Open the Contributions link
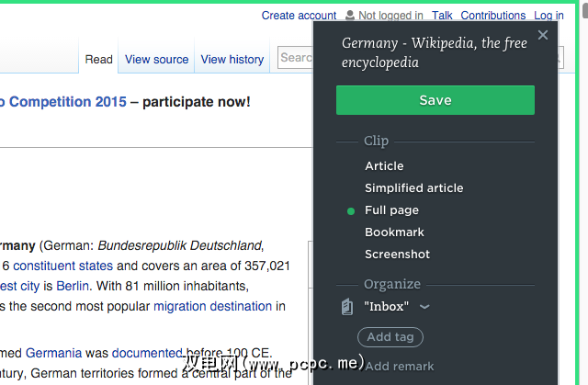The height and width of the screenshot is (385, 588). coord(492,16)
